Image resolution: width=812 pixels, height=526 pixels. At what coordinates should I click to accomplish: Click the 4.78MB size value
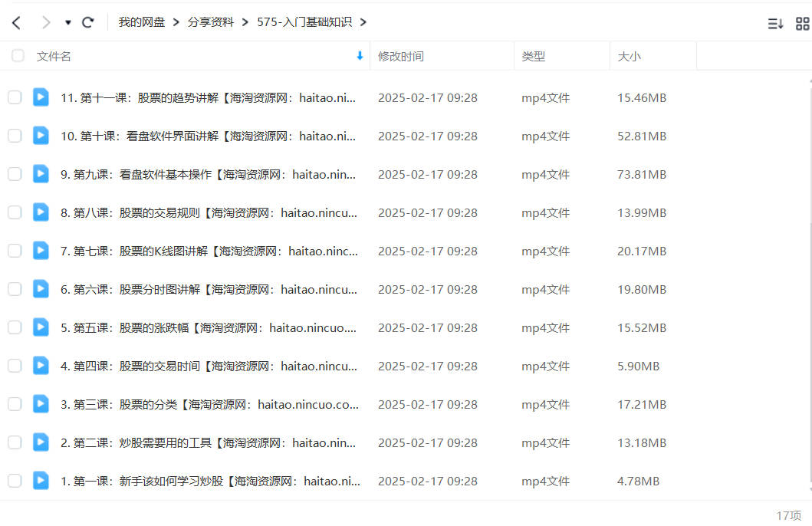click(x=639, y=481)
